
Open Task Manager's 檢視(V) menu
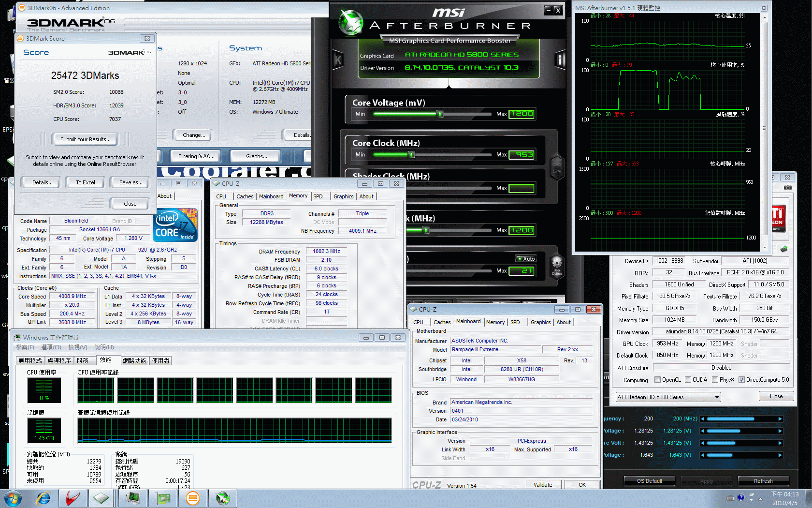tap(77, 347)
